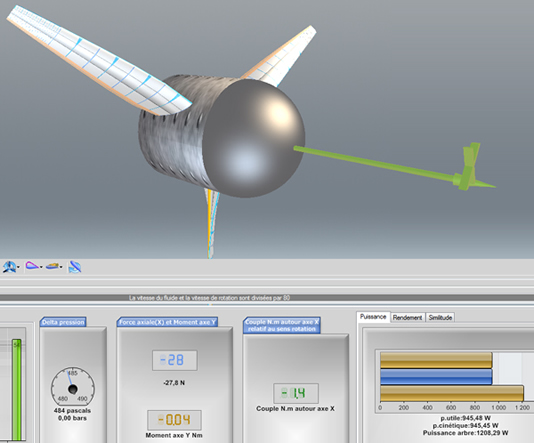Image resolution: width=534 pixels, height=443 pixels.
Task: Click the Delta pression panel header
Action: pos(63,322)
